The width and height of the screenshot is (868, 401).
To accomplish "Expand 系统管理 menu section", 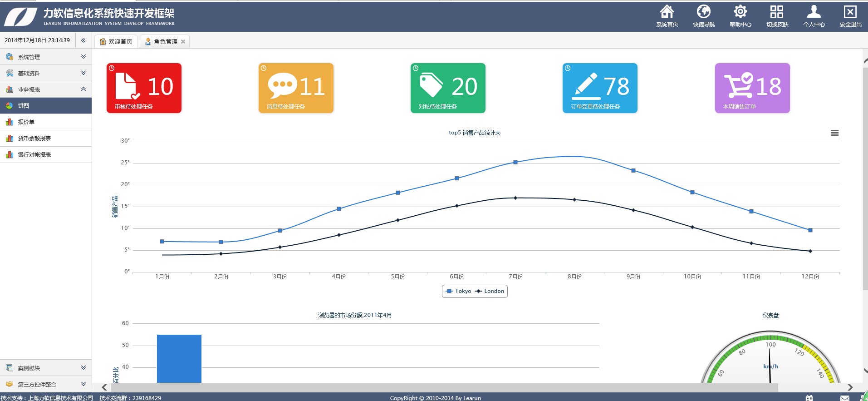I will coord(46,57).
